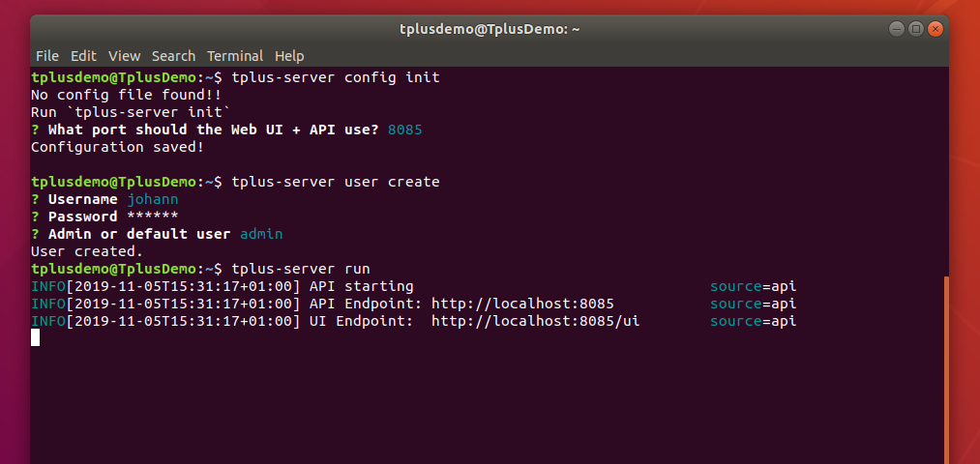Viewport: 980px width, 464px height.
Task: Open the Edit menu
Action: tap(83, 55)
